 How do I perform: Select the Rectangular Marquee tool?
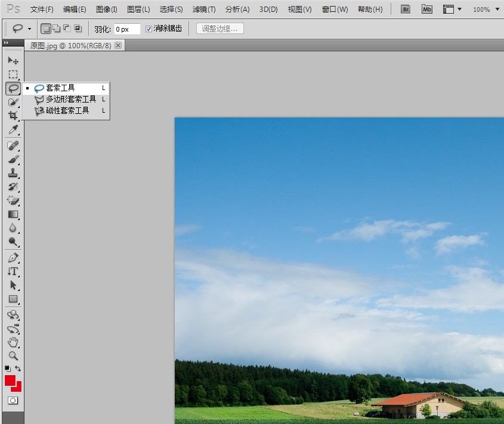tap(13, 75)
